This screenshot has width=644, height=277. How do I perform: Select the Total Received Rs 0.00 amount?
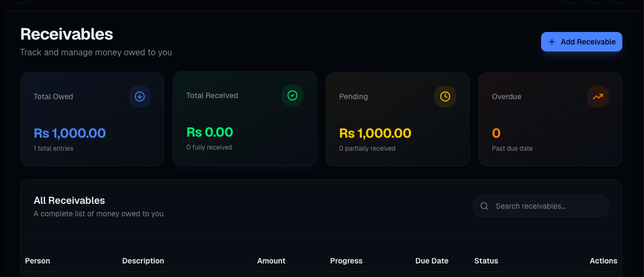[210, 132]
